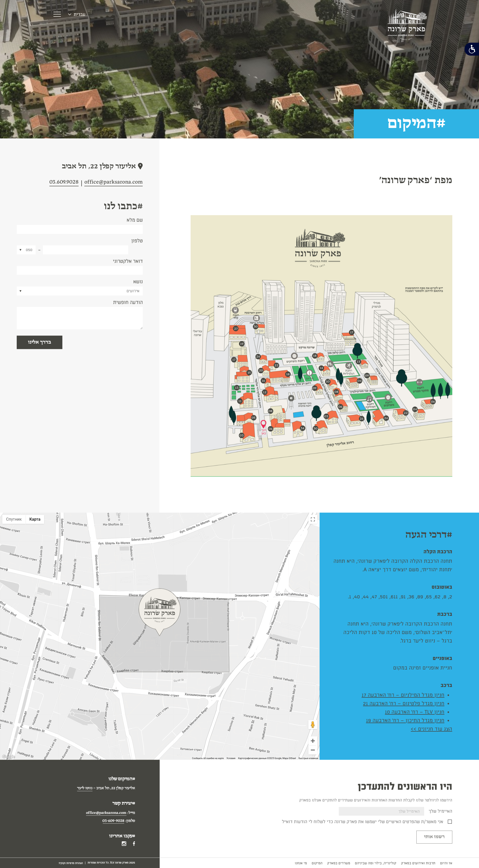Open the עברית language dropdown

(77, 14)
